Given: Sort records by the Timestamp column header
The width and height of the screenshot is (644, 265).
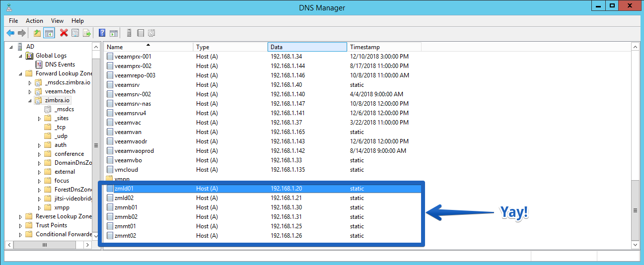Looking at the screenshot, I should (x=384, y=47).
